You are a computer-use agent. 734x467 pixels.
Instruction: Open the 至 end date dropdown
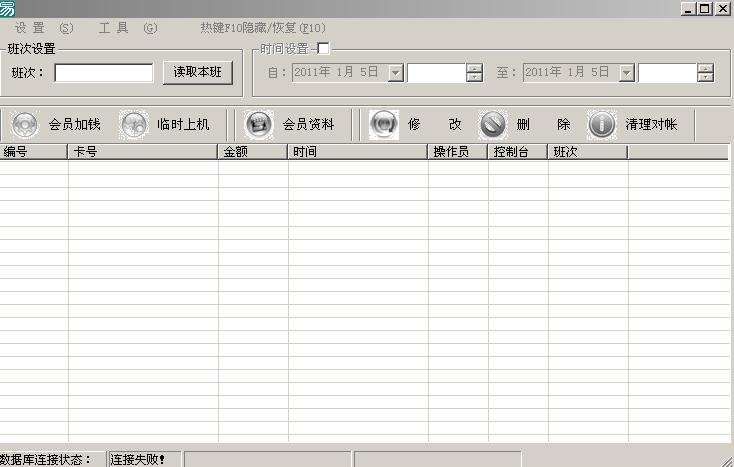626,73
